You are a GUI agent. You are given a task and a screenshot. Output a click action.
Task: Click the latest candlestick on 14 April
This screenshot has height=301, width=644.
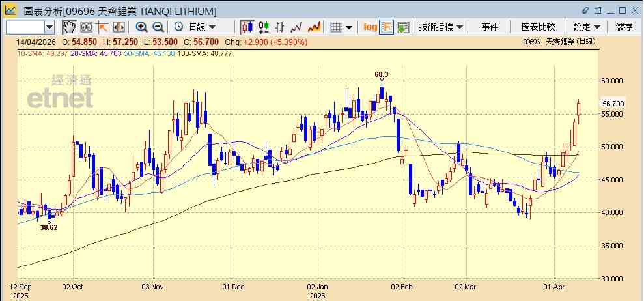click(x=579, y=109)
